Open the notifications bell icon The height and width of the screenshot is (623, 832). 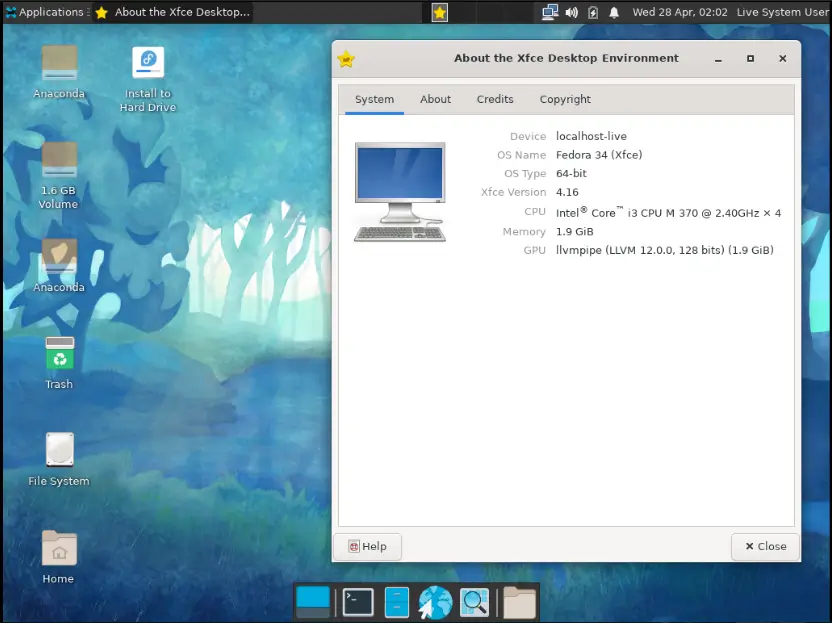[x=614, y=12]
